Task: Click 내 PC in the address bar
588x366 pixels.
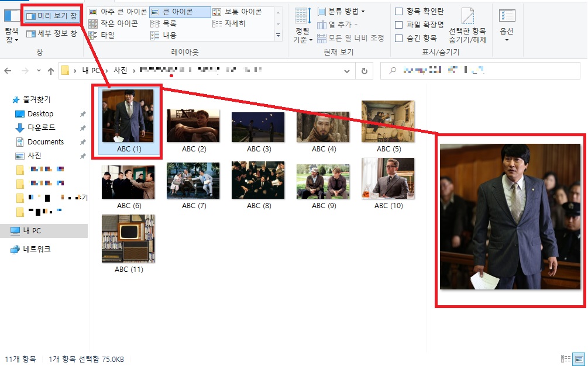Action: [91, 70]
